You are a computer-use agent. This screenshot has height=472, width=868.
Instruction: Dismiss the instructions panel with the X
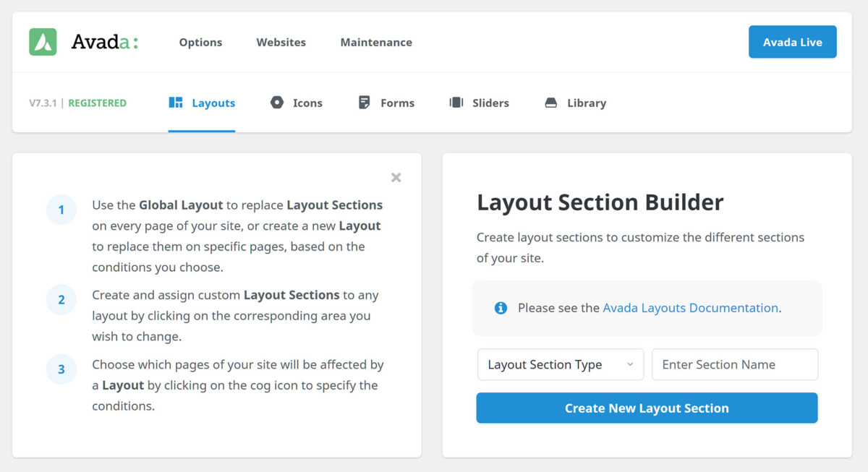point(396,177)
